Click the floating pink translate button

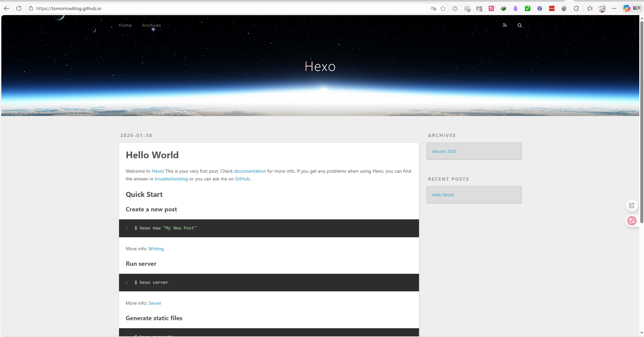point(632,221)
